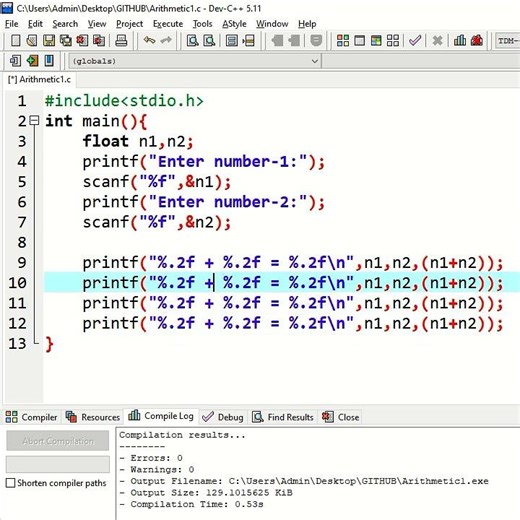Click the Print toolbar icon
Screen dimensions: 520x520
121,41
